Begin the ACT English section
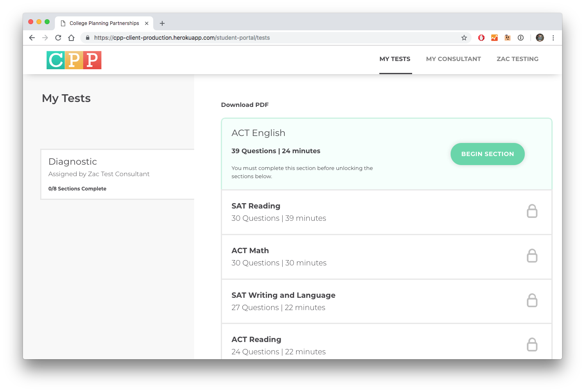 487,154
